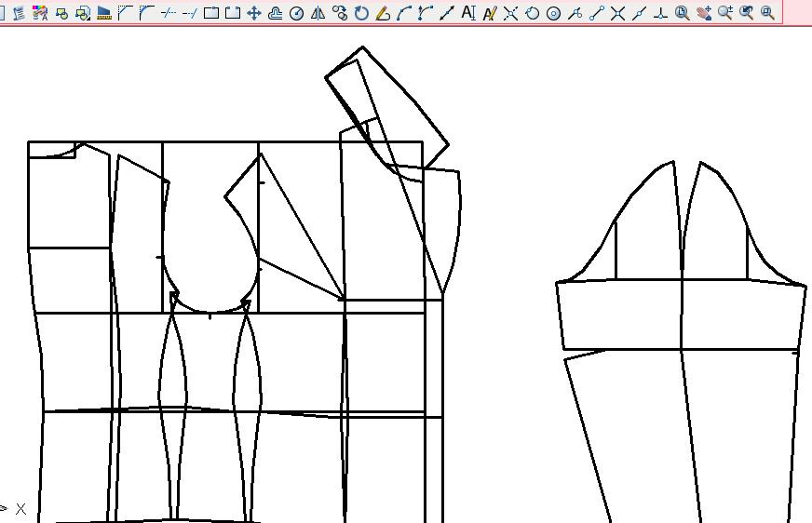
Task: Select the Pan hand tool
Action: click(x=704, y=13)
